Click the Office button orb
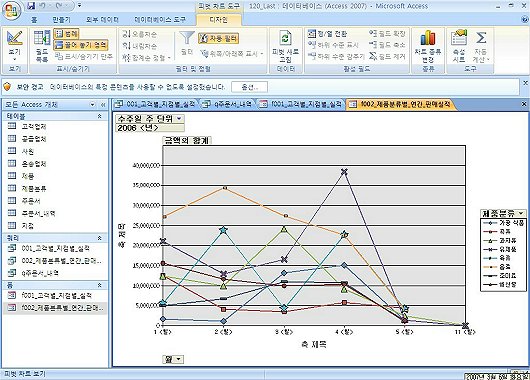The width and height of the screenshot is (530, 380). coord(11,10)
